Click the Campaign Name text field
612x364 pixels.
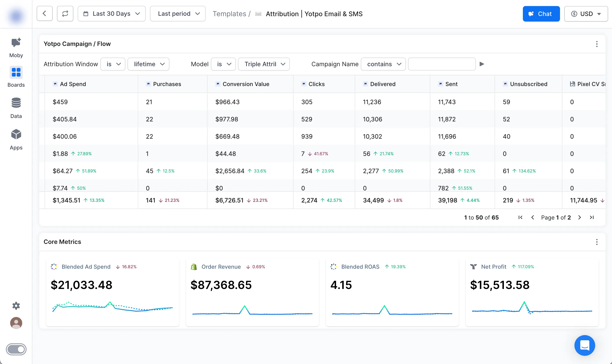coord(442,64)
